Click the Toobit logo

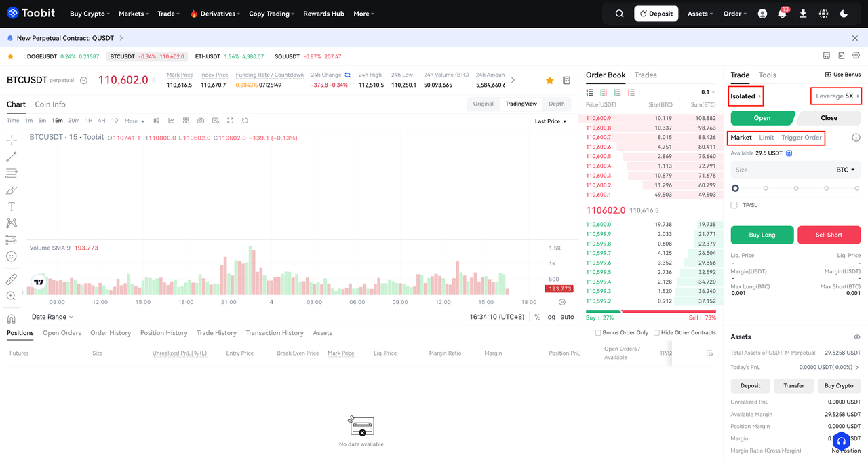(x=31, y=13)
